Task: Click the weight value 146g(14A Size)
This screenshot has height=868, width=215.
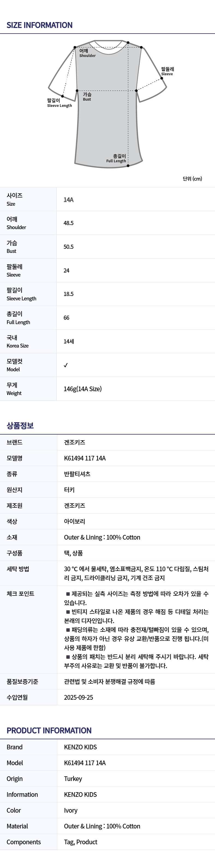Action: tap(83, 389)
